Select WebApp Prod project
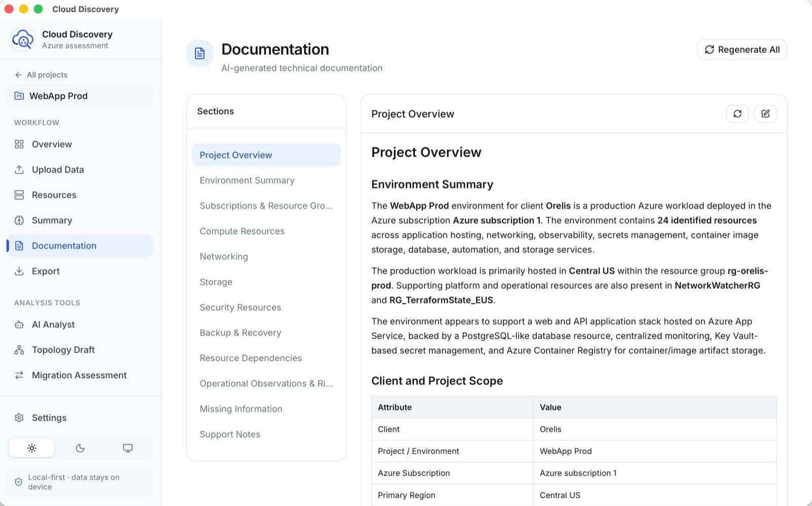 [80, 96]
